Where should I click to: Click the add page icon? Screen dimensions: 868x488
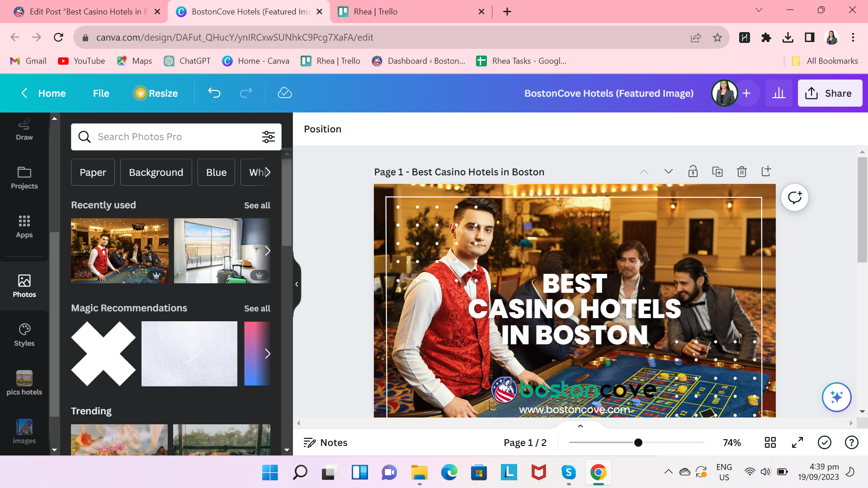click(x=766, y=172)
